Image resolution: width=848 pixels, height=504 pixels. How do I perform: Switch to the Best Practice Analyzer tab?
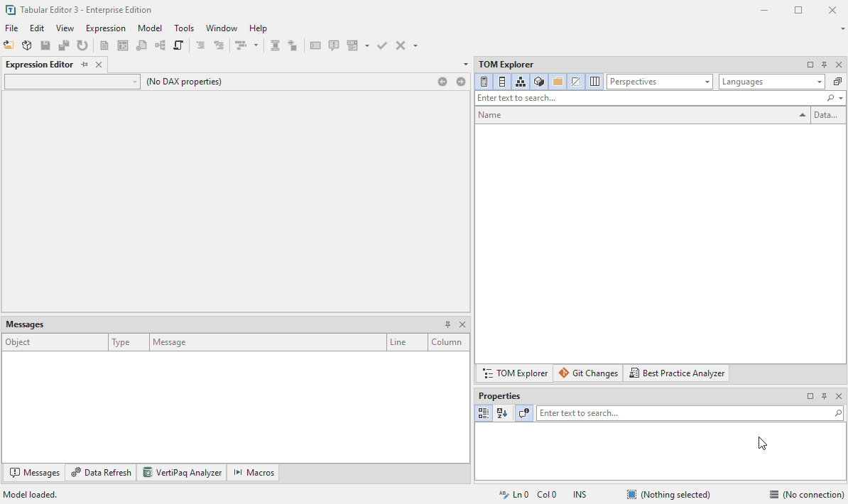tap(675, 373)
